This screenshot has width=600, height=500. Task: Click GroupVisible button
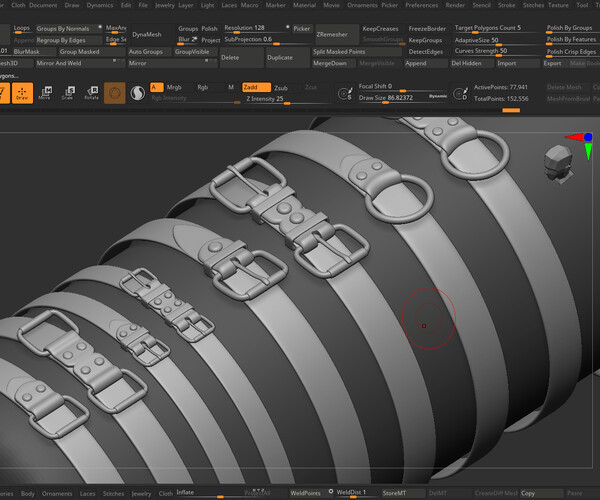coord(196,52)
